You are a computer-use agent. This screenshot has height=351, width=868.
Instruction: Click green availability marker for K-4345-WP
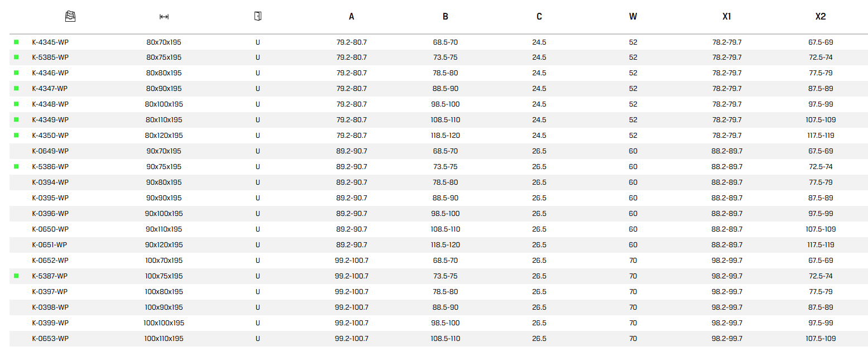[x=16, y=42]
